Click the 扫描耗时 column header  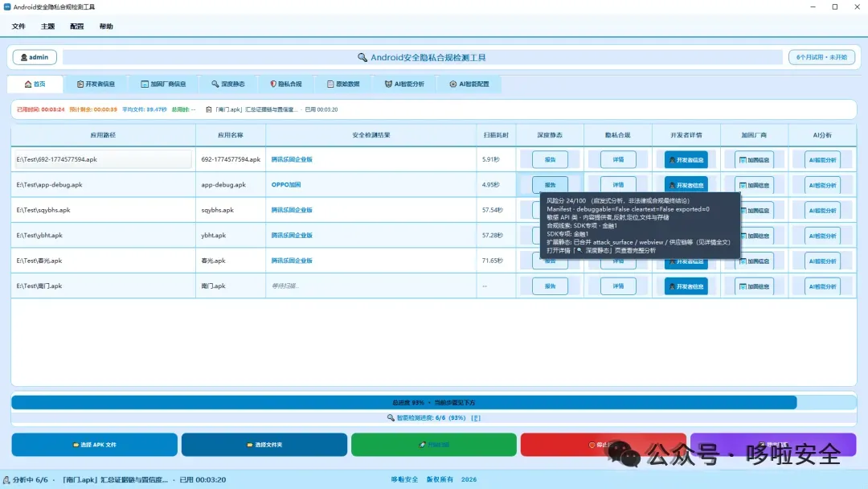coord(496,135)
